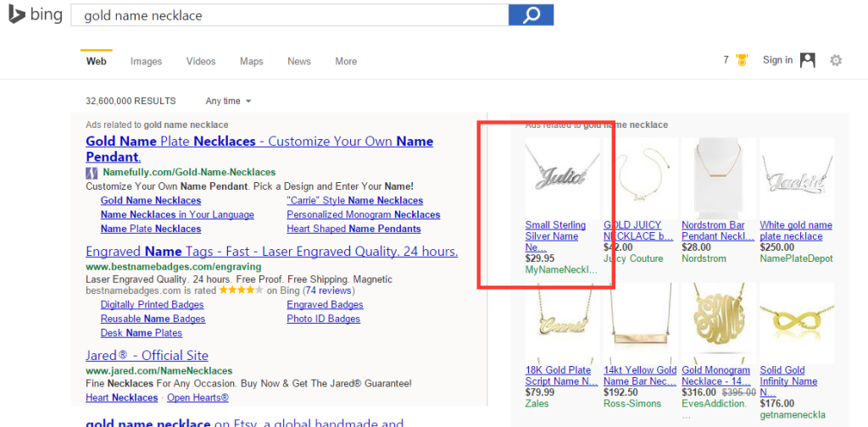Click the NamePlateDepot seller name
This screenshot has height=427, width=868.
click(x=796, y=258)
